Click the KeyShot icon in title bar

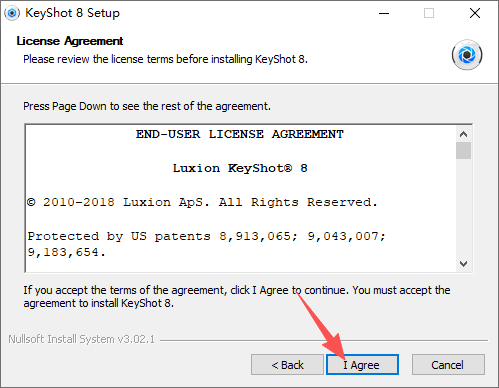tap(12, 13)
